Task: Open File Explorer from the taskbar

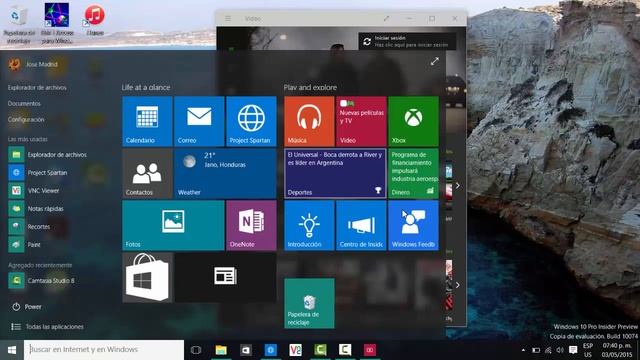Action: coord(221,350)
